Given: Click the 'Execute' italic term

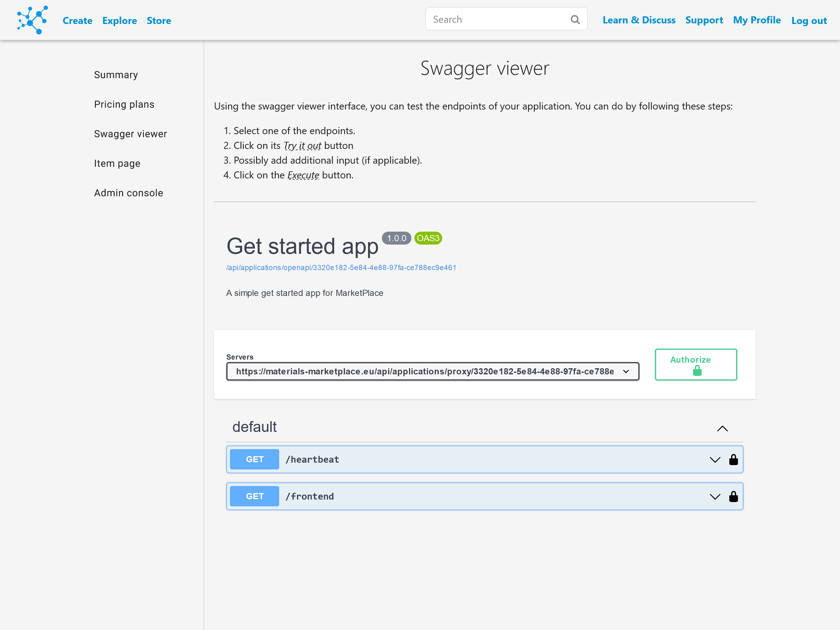Looking at the screenshot, I should 303,175.
